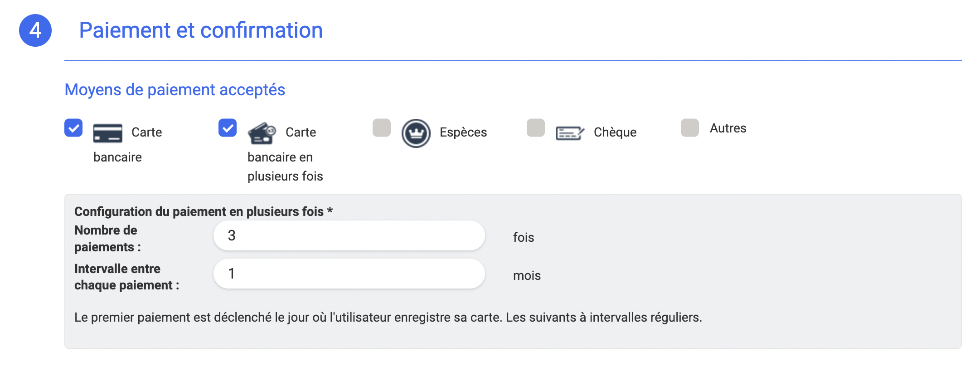The width and height of the screenshot is (980, 372).
Task: Click the Carte bancaire credit card icon
Action: click(x=107, y=133)
